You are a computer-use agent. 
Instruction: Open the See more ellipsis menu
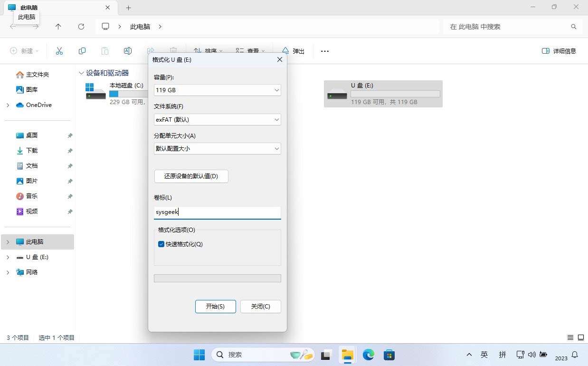tap(325, 51)
